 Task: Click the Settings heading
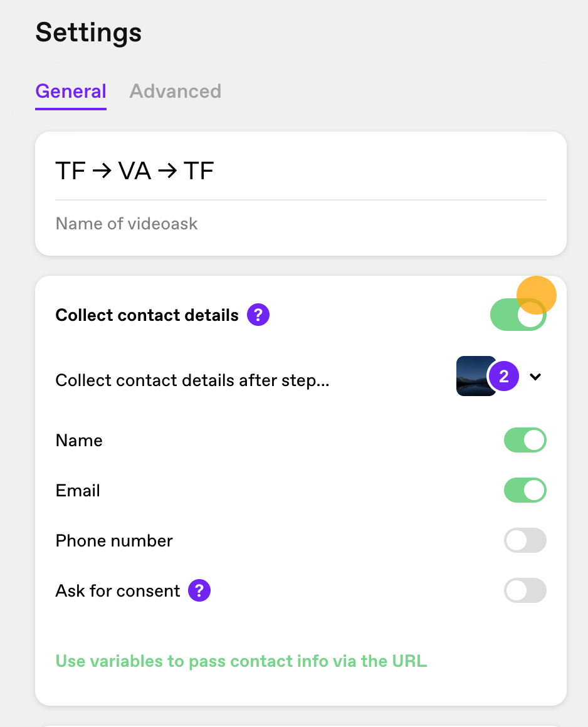click(x=88, y=33)
